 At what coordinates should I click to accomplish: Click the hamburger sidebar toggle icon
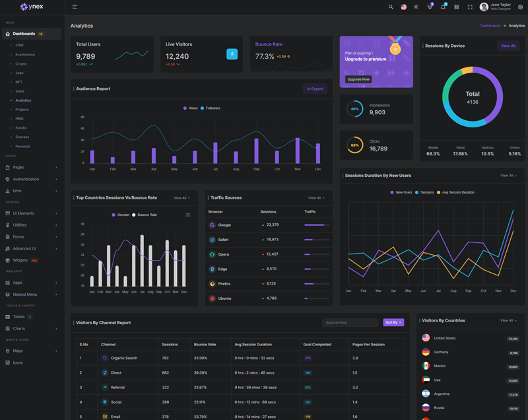coord(75,7)
